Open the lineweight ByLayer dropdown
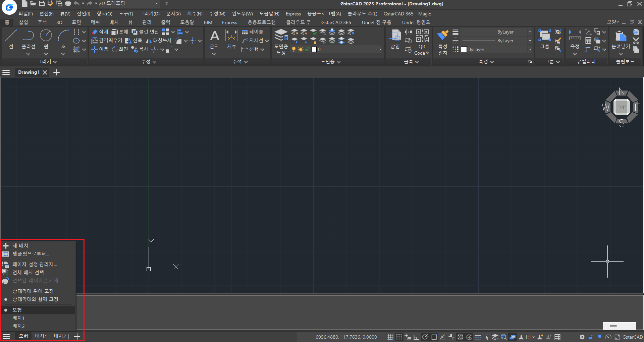 click(x=530, y=32)
